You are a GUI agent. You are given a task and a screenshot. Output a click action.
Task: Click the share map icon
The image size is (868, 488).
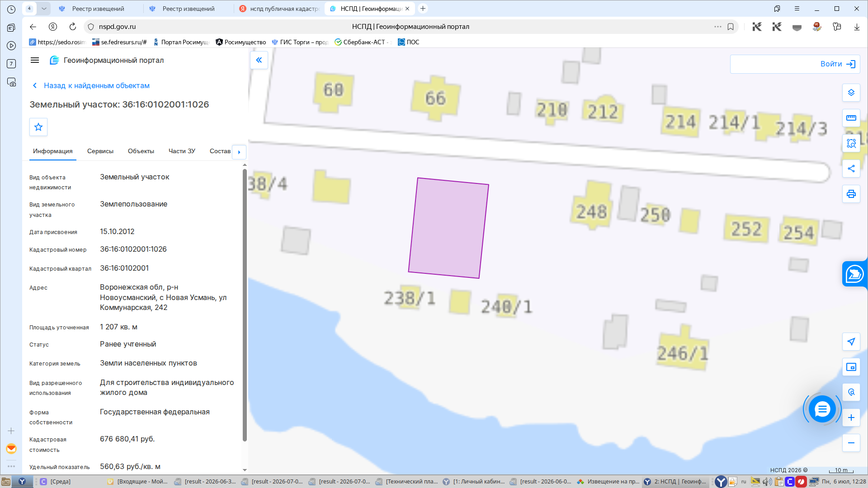pos(851,169)
